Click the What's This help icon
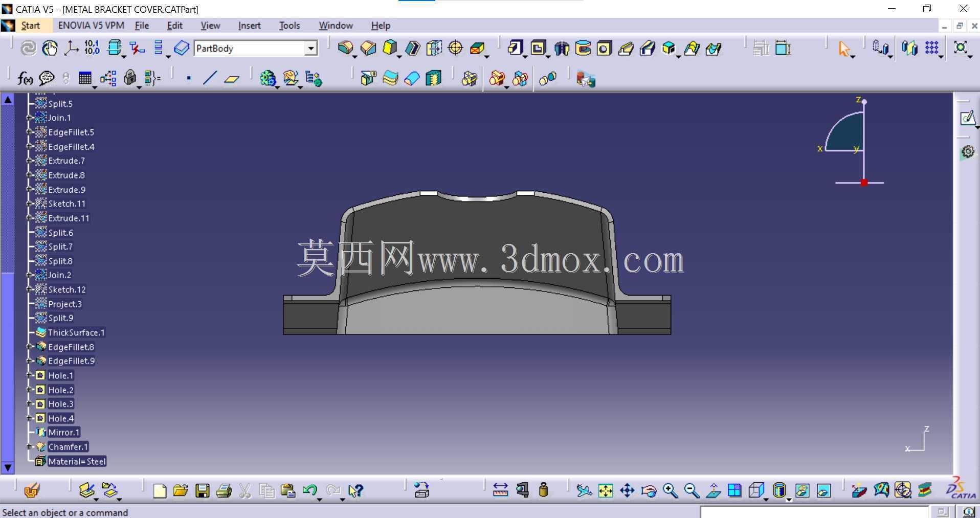 (355, 491)
